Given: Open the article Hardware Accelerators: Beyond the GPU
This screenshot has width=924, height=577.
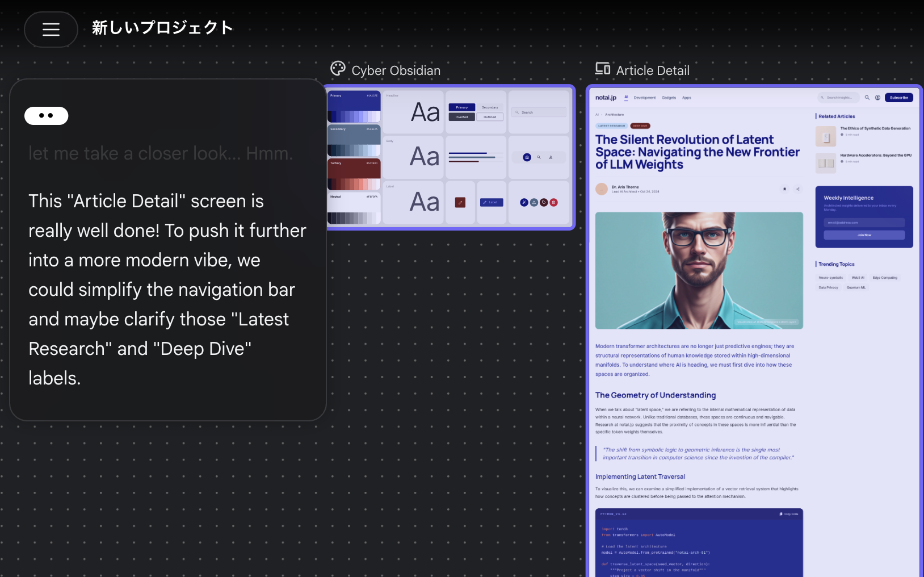Looking at the screenshot, I should coord(876,154).
